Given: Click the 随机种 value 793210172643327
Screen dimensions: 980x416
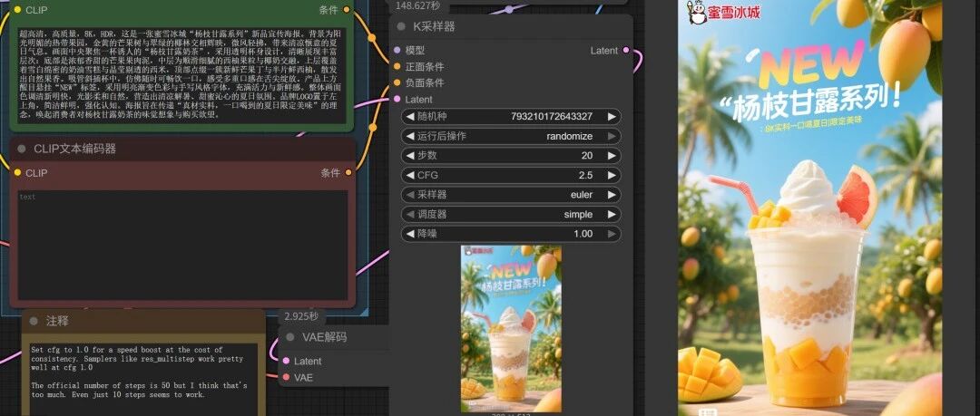Looking at the screenshot, I should point(552,116).
